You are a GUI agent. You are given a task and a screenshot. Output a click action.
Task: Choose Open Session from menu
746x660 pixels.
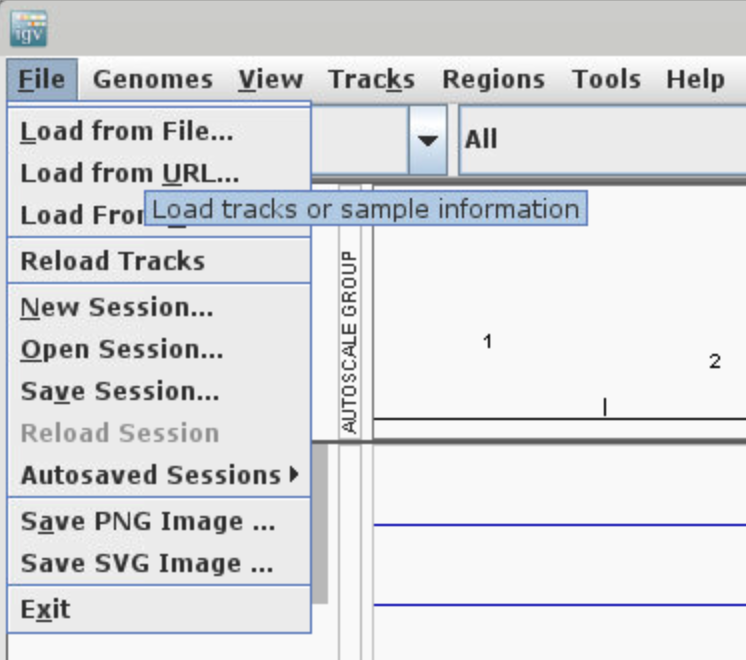pos(121,349)
